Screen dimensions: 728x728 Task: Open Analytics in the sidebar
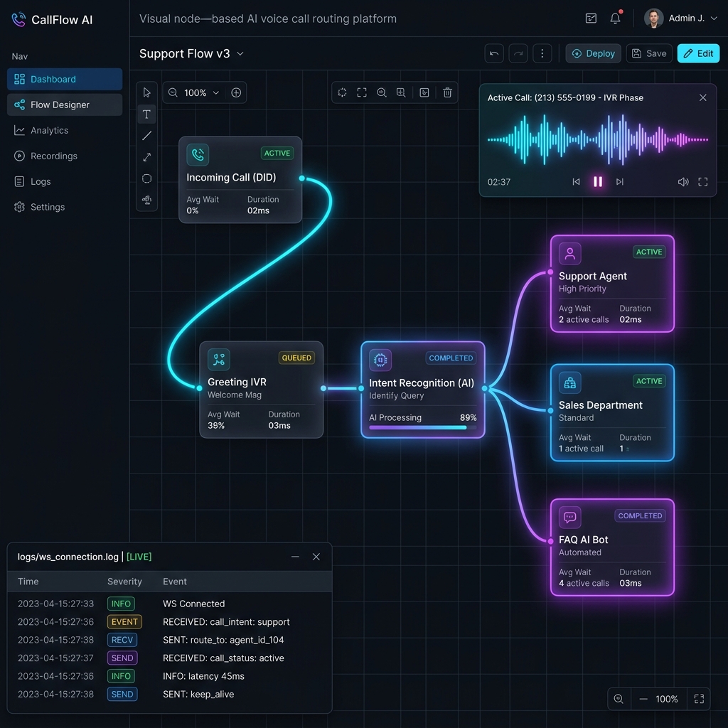(65, 130)
